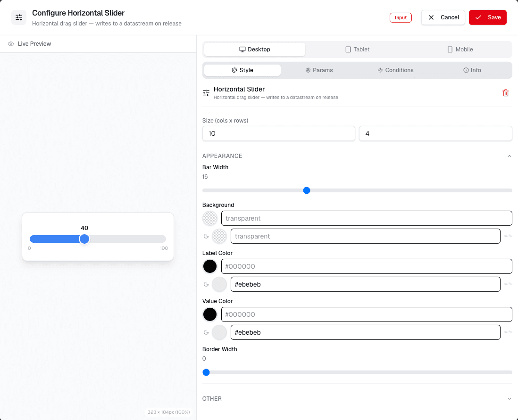Click the Input badge in the header
518x420 pixels.
pyautogui.click(x=401, y=17)
